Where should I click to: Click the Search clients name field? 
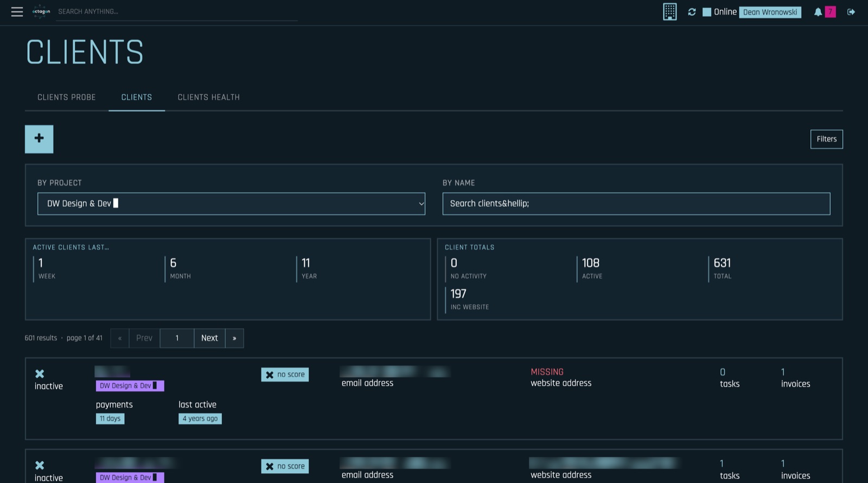pyautogui.click(x=636, y=204)
